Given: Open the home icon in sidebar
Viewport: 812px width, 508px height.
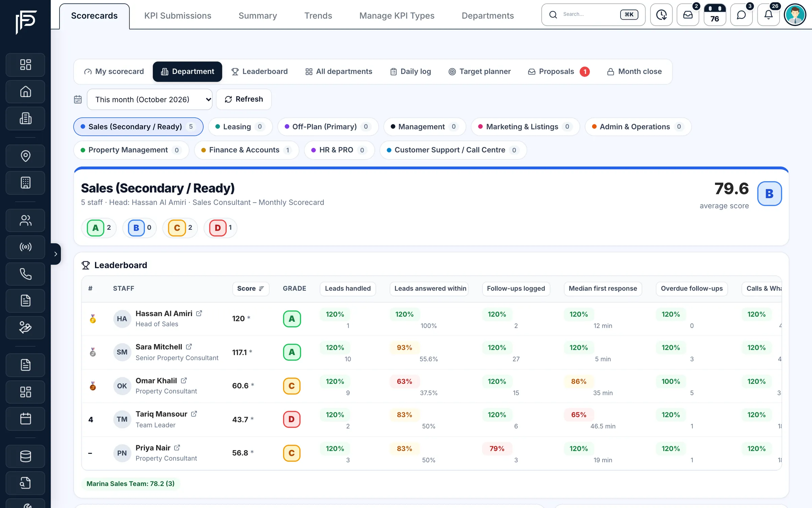Looking at the screenshot, I should click(x=25, y=92).
